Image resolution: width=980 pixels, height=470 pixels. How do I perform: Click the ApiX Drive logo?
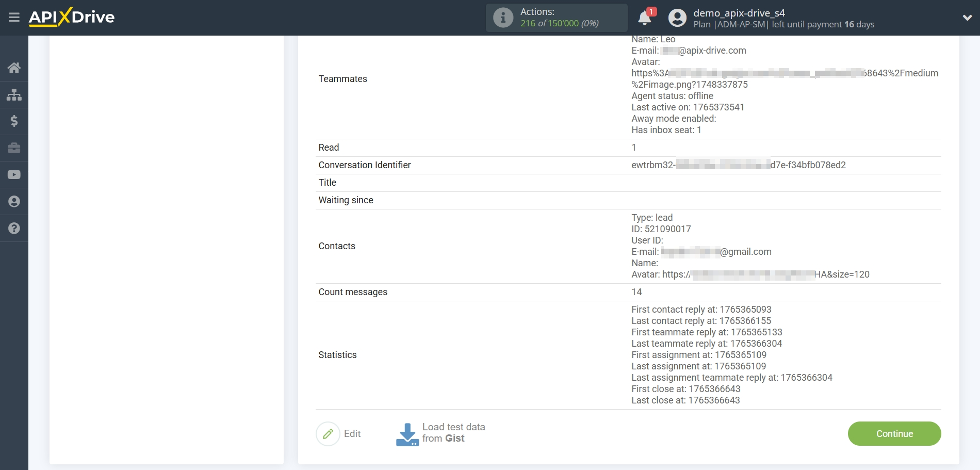pyautogui.click(x=71, y=17)
